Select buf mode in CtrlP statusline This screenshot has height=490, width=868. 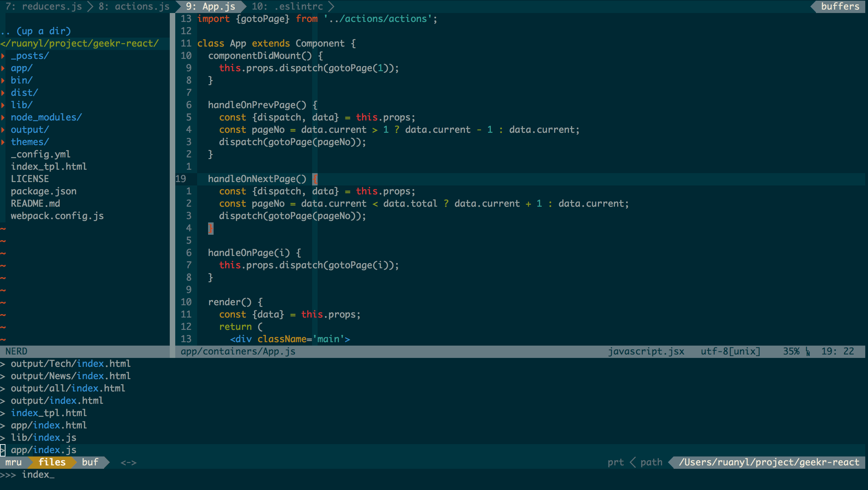tap(90, 462)
